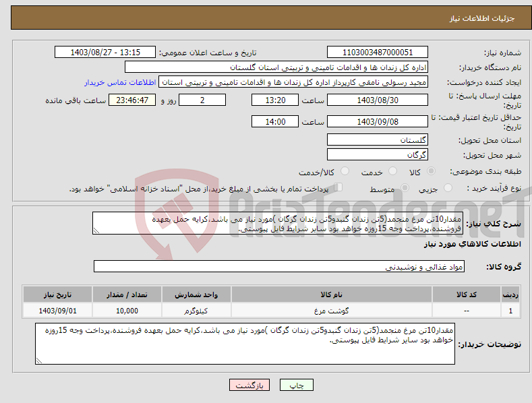Click the گوشت مرغ table cell
Viewport: 532px width, 403px height.
[332, 311]
